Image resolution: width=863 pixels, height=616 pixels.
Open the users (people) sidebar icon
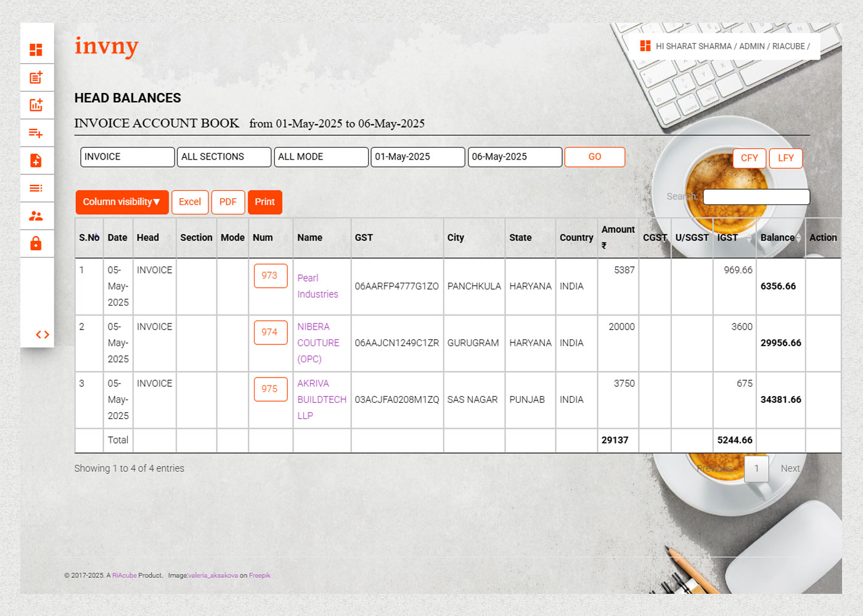(37, 216)
